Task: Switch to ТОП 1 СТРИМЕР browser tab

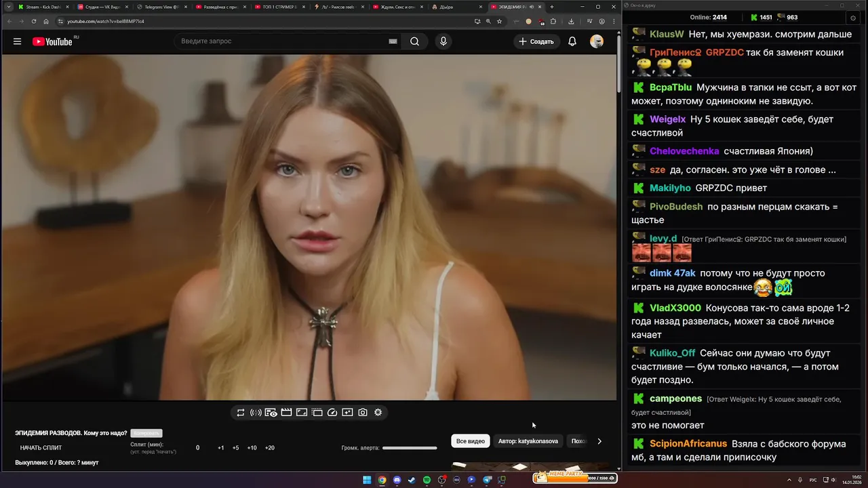Action: tap(279, 7)
